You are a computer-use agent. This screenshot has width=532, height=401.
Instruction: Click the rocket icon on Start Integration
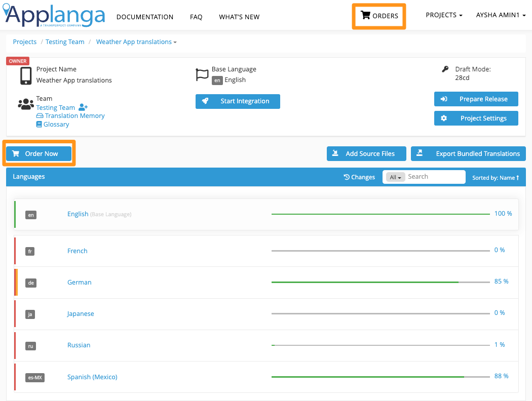[205, 101]
